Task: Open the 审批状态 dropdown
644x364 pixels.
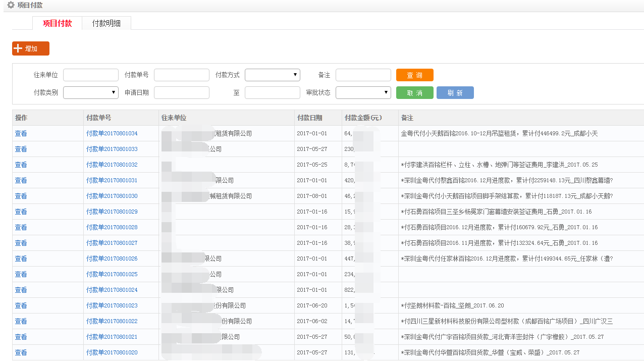Action: [x=363, y=93]
